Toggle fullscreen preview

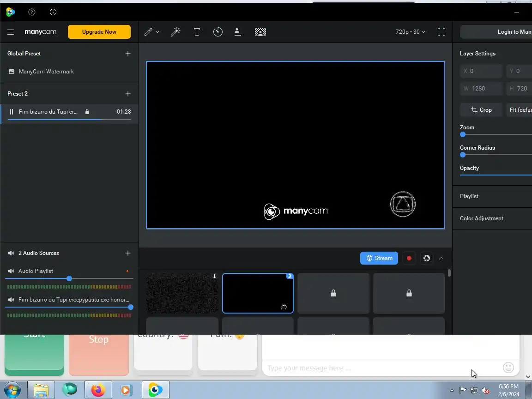pos(441,32)
